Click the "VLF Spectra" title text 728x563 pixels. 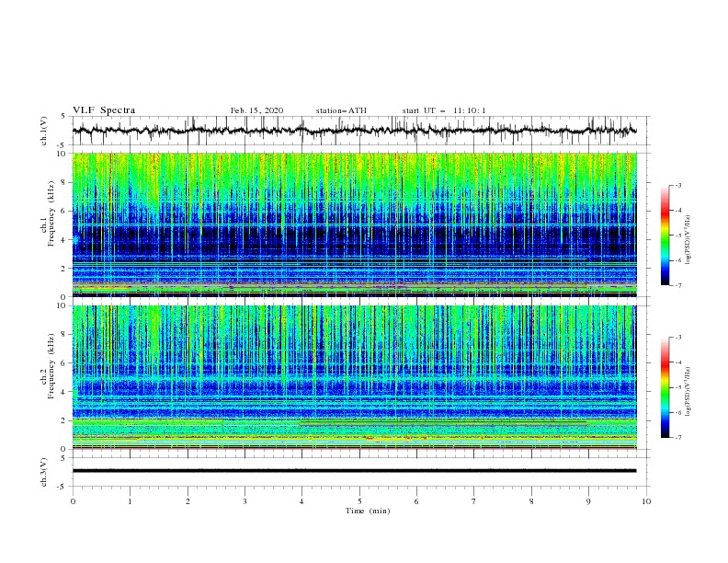[x=104, y=110]
